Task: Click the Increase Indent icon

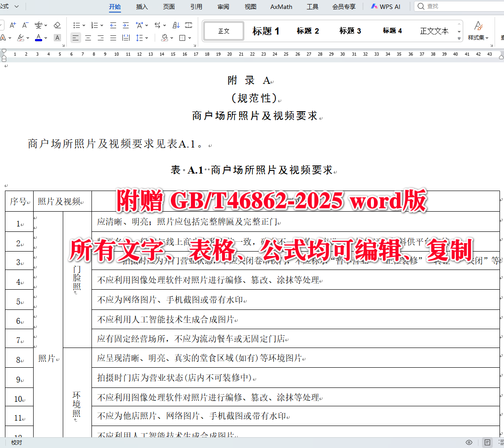Action: click(126, 25)
